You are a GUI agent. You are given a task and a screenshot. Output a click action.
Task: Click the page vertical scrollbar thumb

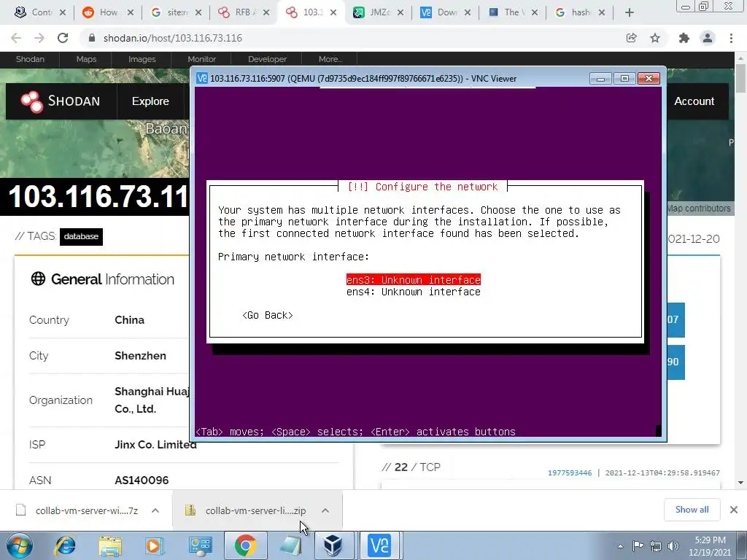click(741, 79)
